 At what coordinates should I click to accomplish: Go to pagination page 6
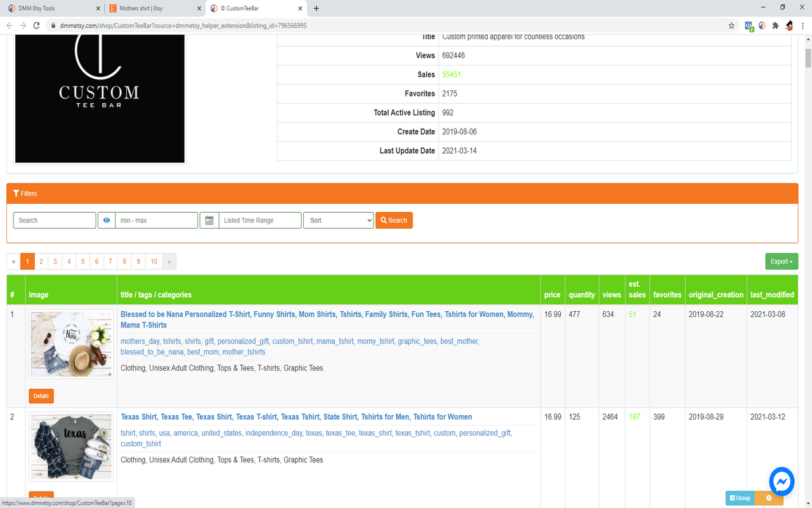tap(96, 262)
